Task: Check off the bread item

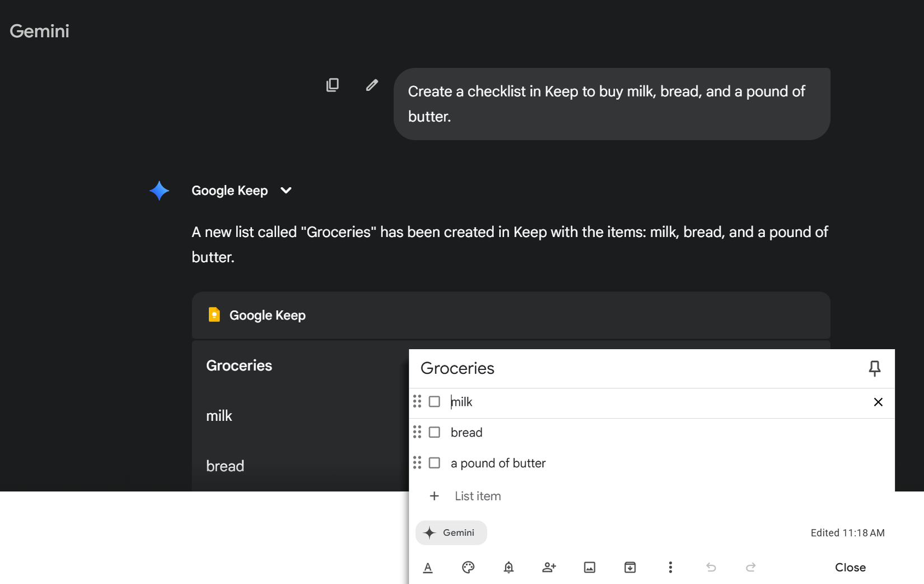Action: 434,432
